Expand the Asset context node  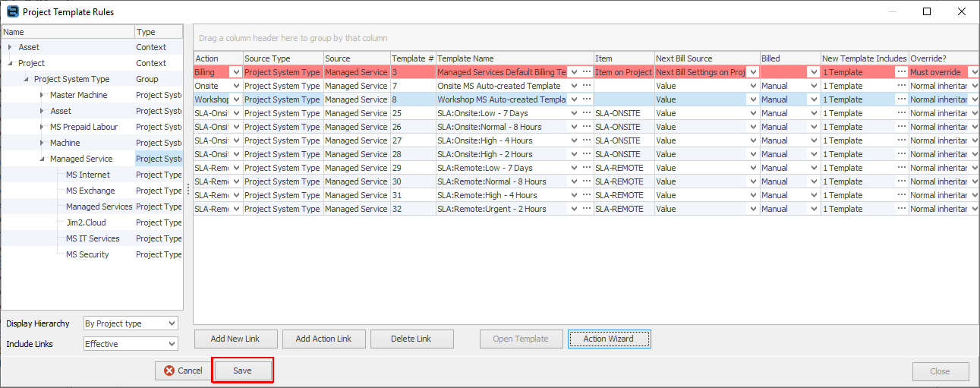coord(10,47)
